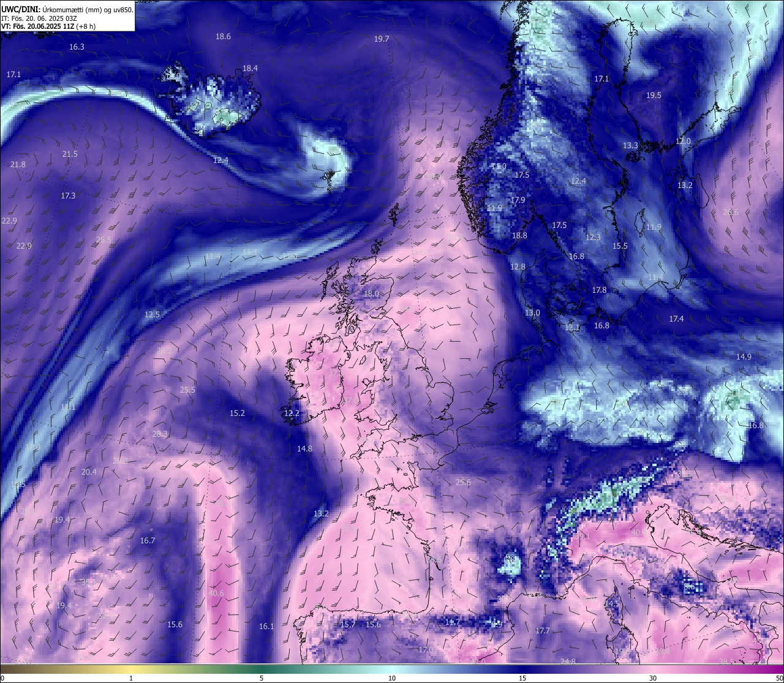Click the 17.8 value label
Image resolution: width=784 pixels, height=683 pixels.
pyautogui.click(x=599, y=290)
